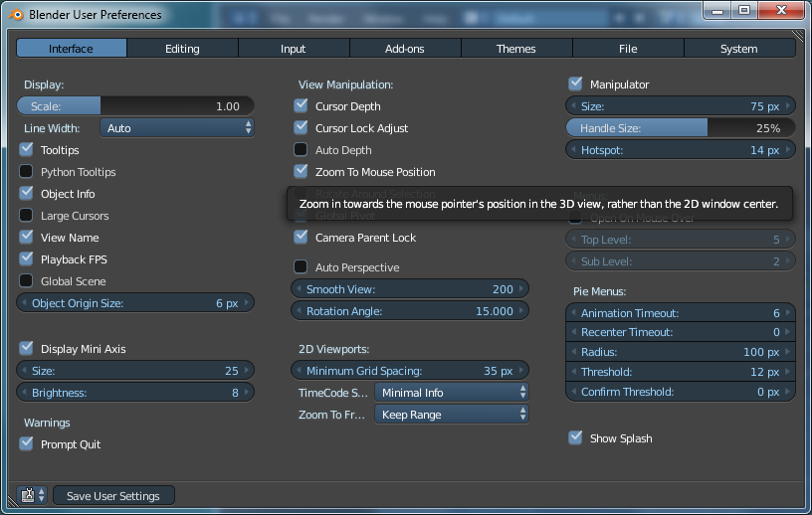The width and height of the screenshot is (812, 515).
Task: Click the Hotspot value field
Action: click(681, 150)
